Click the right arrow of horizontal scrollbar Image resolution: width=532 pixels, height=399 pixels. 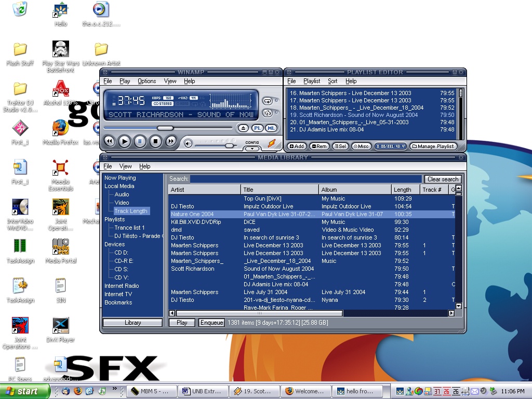pyautogui.click(x=451, y=313)
